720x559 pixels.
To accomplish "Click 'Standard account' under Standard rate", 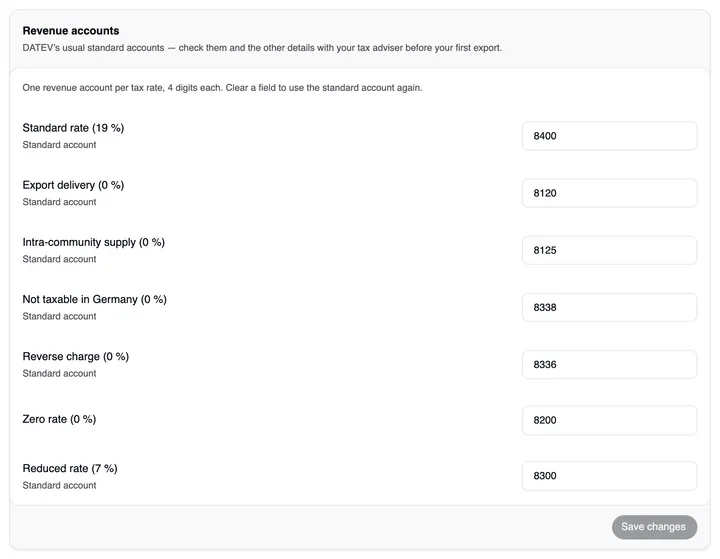I will pyautogui.click(x=59, y=145).
